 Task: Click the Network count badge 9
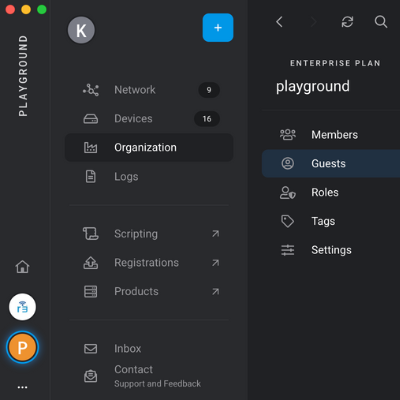(209, 90)
